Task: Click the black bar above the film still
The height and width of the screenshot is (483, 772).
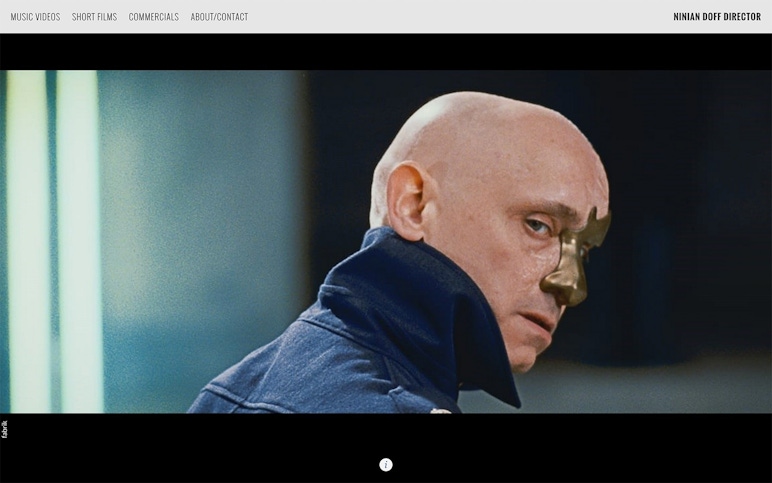Action: pos(386,51)
